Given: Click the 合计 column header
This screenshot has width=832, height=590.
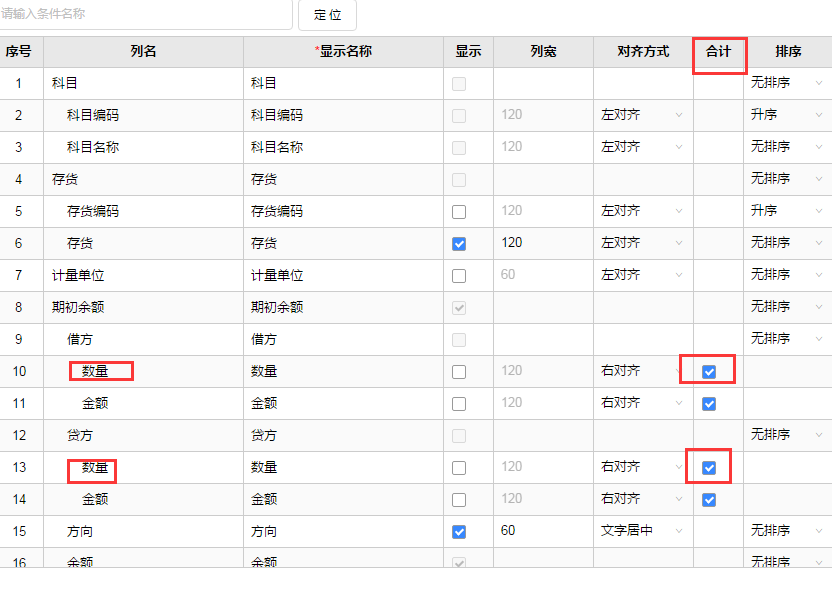Looking at the screenshot, I should click(718, 51).
